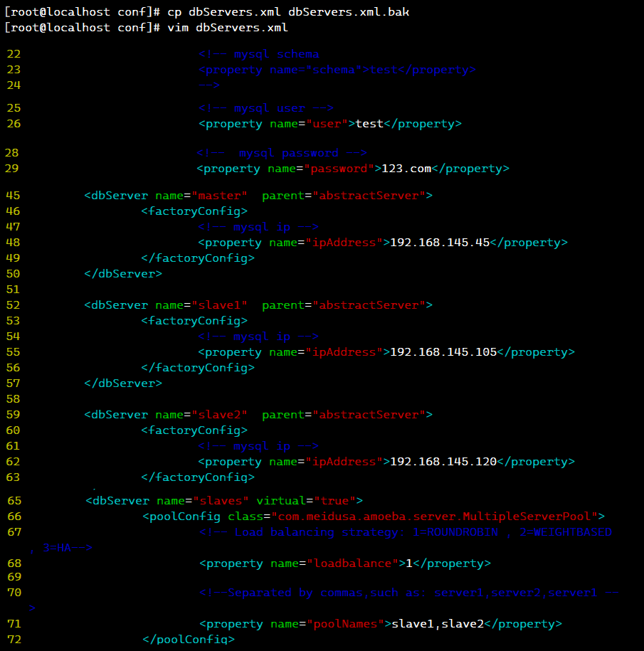Click the dbServer name "slave1" string
The height and width of the screenshot is (651, 644).
coord(219,305)
